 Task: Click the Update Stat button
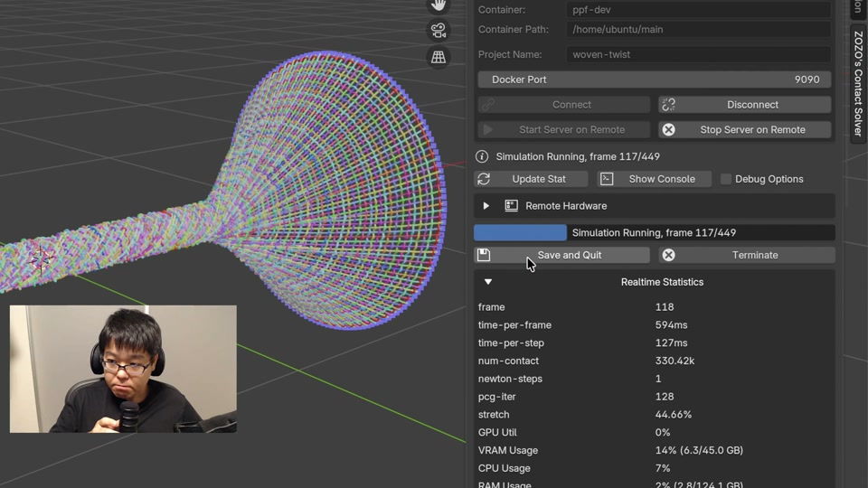click(x=531, y=179)
